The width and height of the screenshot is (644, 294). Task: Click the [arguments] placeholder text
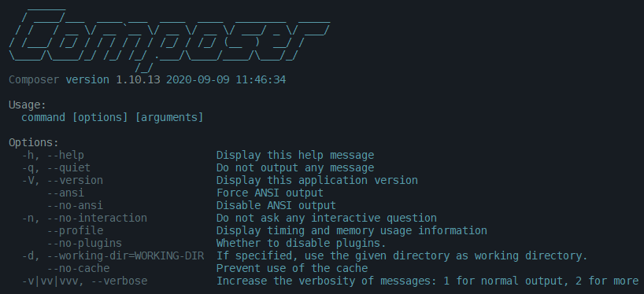click(x=169, y=117)
